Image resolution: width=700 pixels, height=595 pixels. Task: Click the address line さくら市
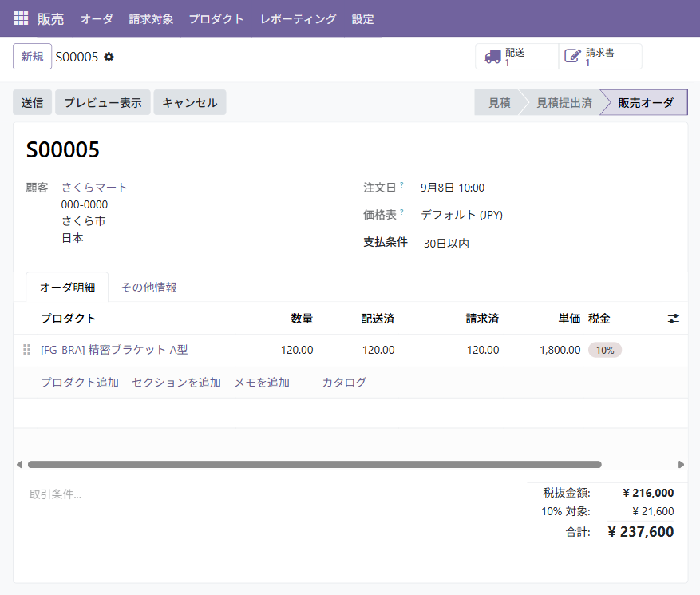click(84, 221)
